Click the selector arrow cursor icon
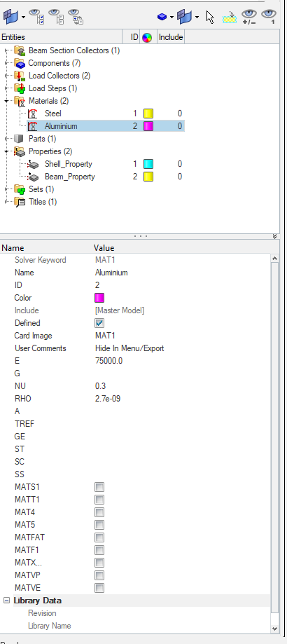This screenshot has height=644, width=287. [x=210, y=18]
